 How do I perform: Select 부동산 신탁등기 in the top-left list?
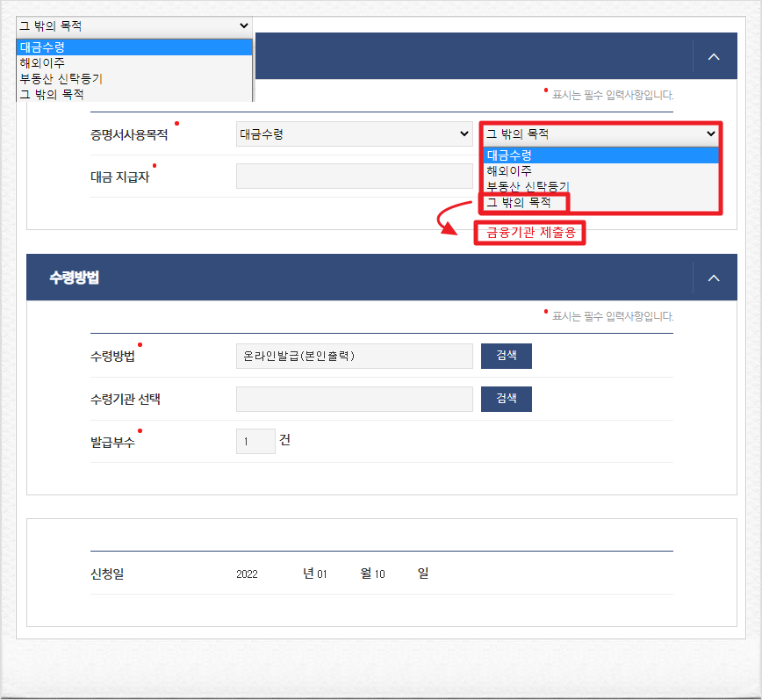pyautogui.click(x=134, y=78)
